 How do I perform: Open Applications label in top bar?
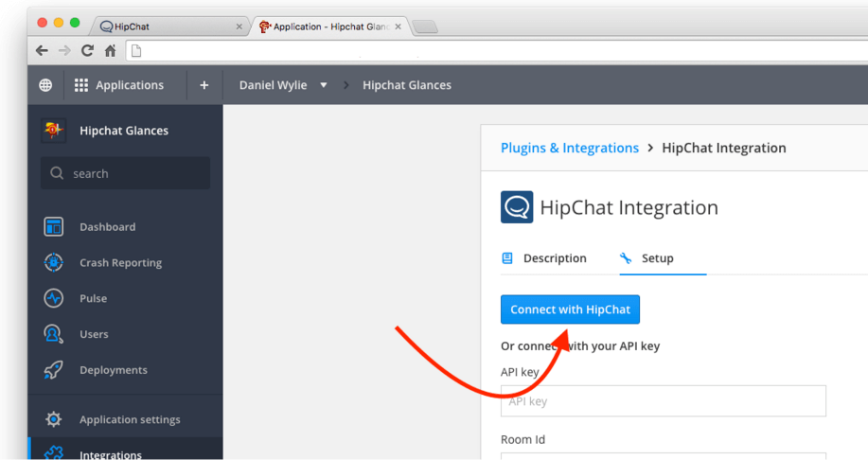130,85
